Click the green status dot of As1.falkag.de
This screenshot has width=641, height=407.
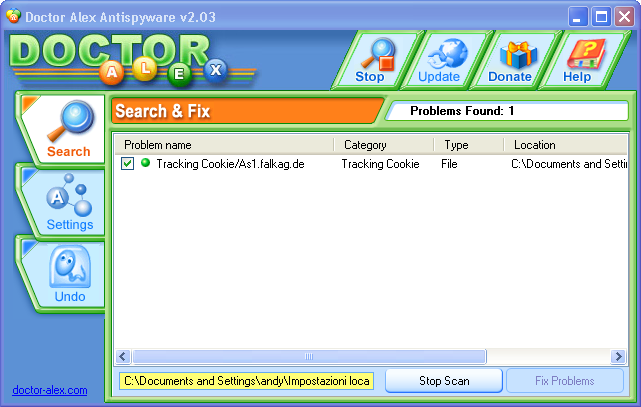(145, 163)
